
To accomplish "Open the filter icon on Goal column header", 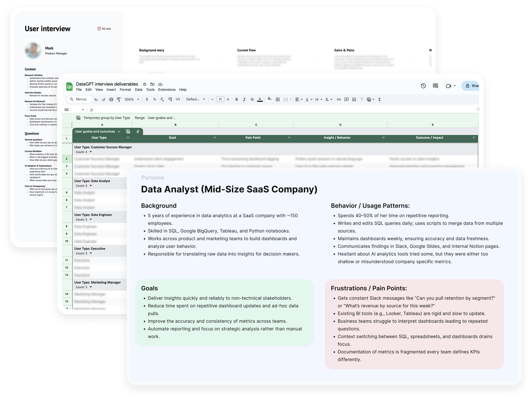I will coord(215,138).
